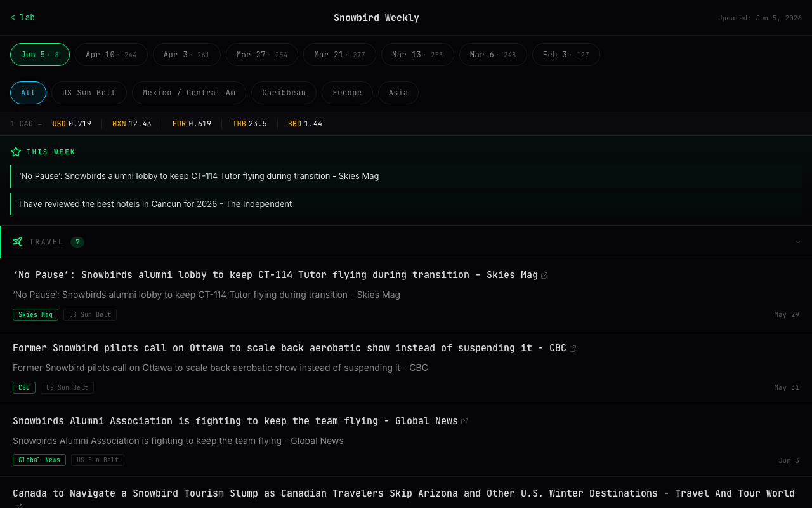Screen dimensions: 812x508
Task: Select the All region filter
Action: pos(28,93)
